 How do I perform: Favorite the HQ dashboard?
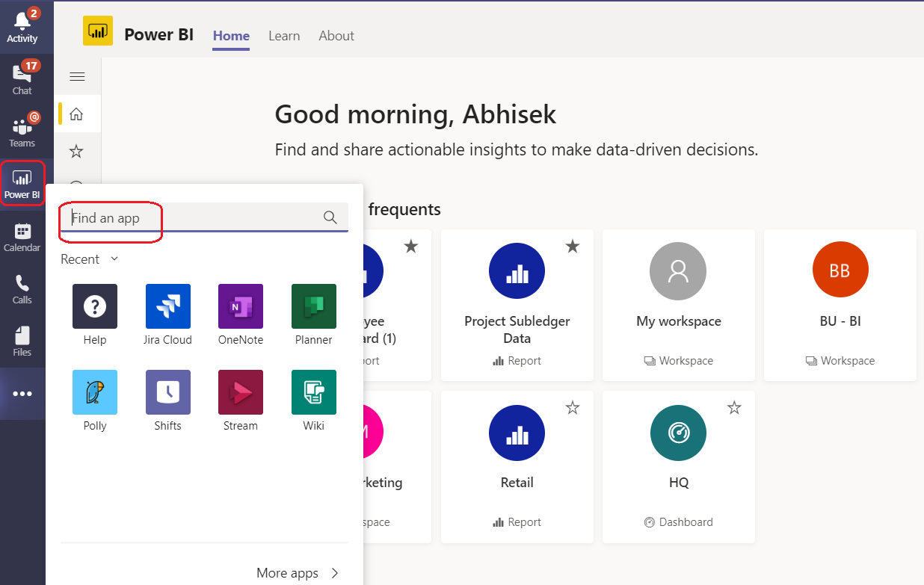[734, 408]
